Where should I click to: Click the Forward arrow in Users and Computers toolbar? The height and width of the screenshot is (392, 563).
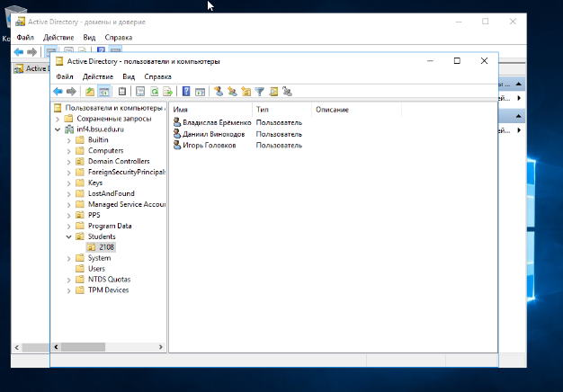(x=71, y=92)
